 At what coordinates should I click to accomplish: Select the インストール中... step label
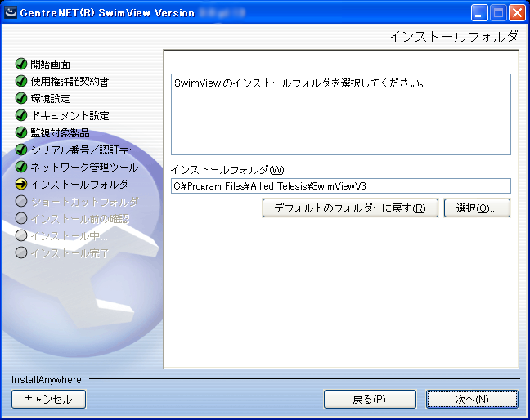tap(70, 236)
